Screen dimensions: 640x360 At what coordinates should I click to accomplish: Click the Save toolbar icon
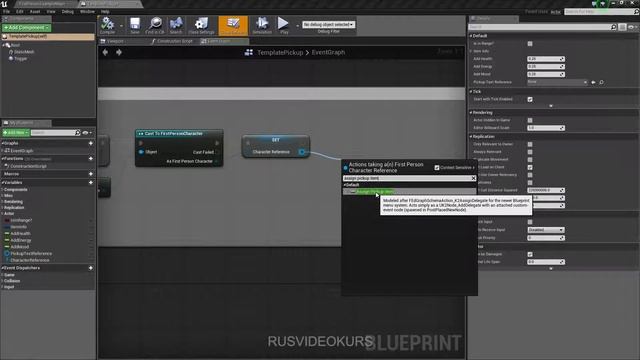[x=135, y=24]
